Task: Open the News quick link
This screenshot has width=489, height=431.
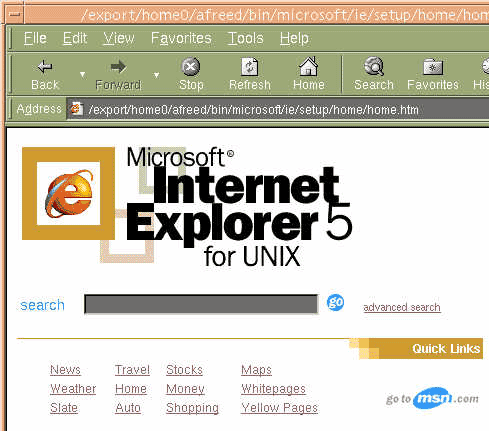Action: [x=65, y=370]
